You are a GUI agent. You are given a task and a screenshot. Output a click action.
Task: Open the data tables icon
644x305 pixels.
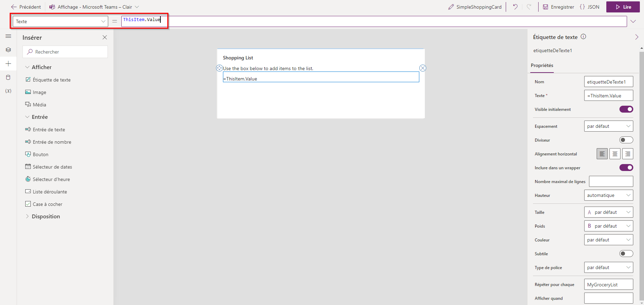[8, 77]
